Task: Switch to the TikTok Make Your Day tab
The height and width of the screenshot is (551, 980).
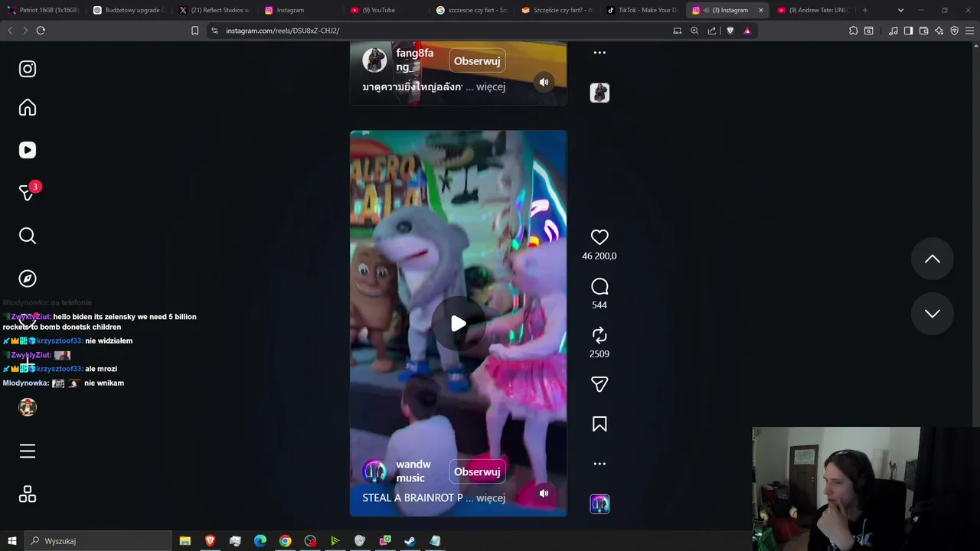Action: 643,10
